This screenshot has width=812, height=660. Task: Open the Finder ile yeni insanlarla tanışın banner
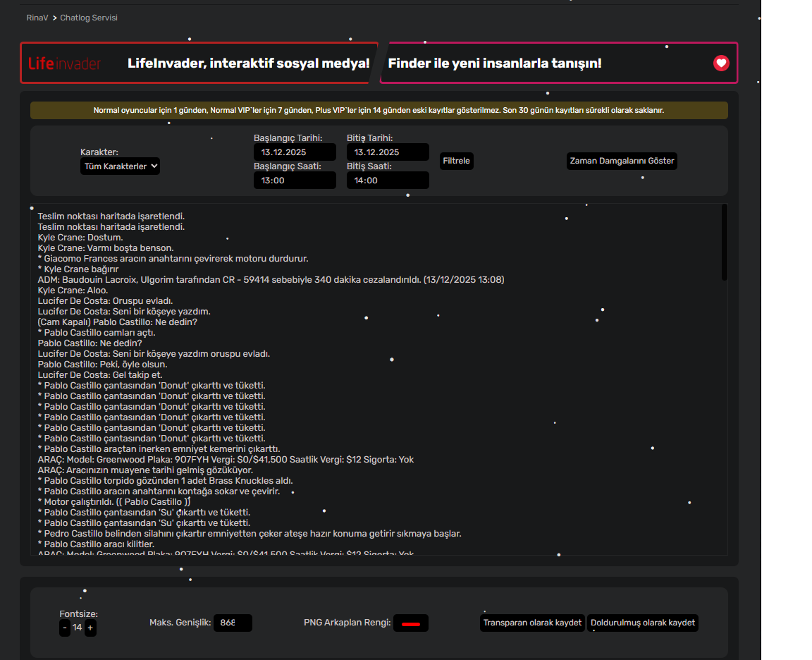(x=559, y=63)
